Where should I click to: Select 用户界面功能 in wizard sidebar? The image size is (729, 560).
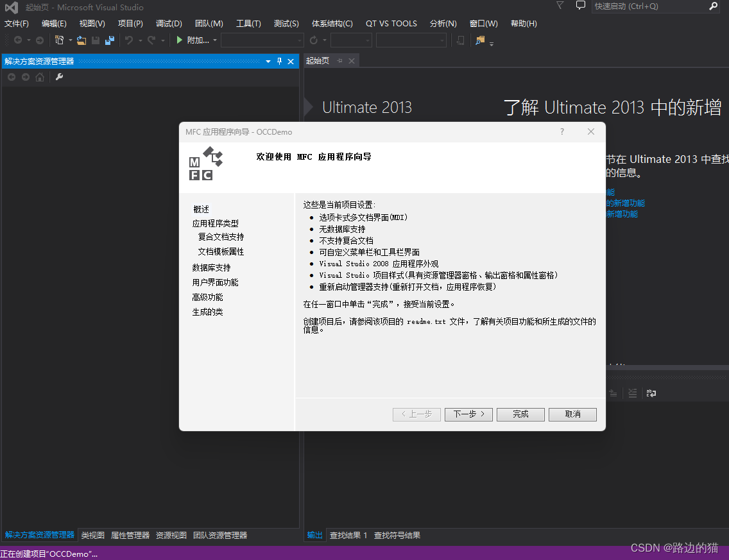[215, 282]
